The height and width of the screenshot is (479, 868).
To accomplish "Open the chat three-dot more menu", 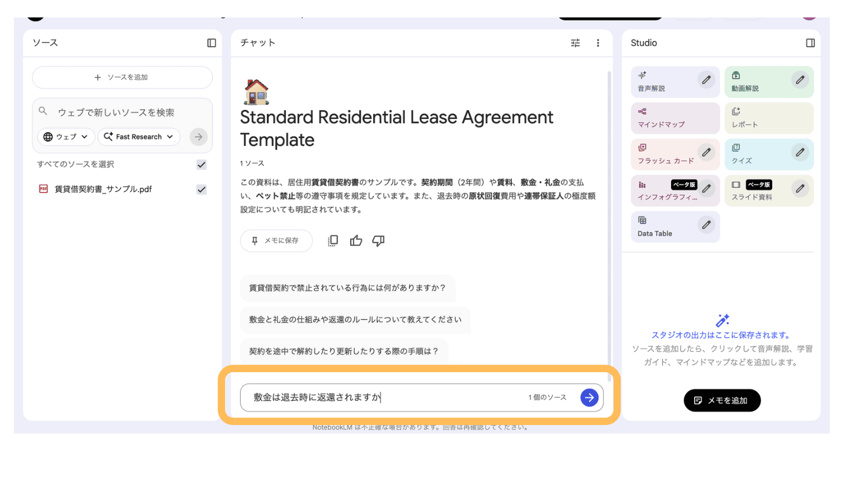I will point(598,43).
